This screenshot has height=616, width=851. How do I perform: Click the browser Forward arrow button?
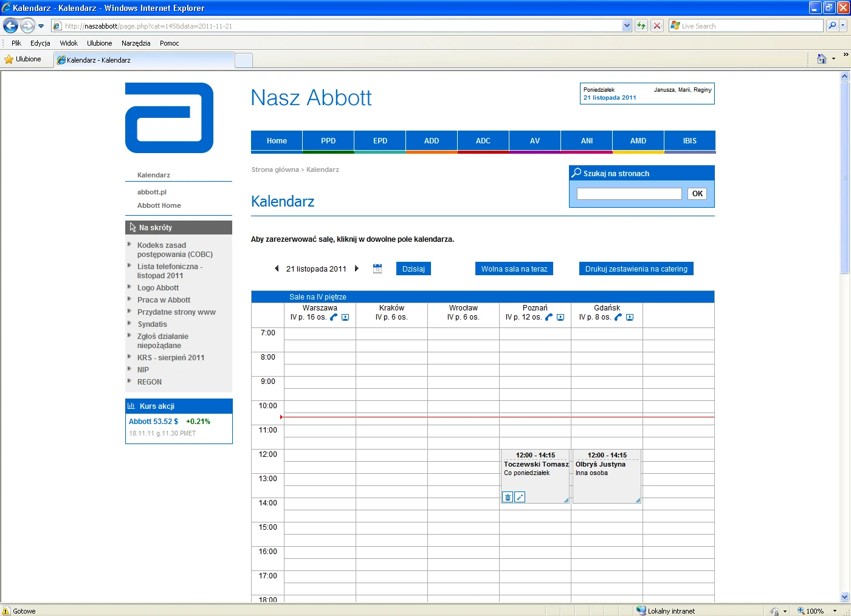coord(27,26)
